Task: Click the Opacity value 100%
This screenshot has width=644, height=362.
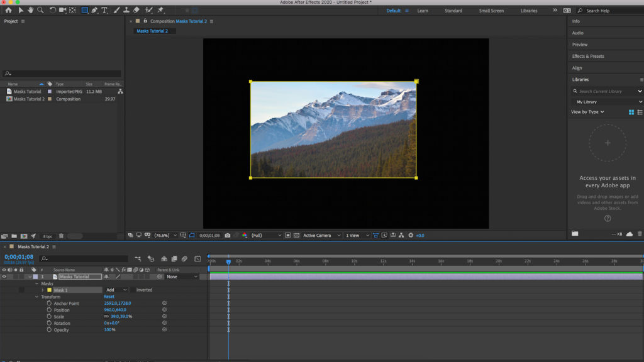Action: (x=109, y=330)
